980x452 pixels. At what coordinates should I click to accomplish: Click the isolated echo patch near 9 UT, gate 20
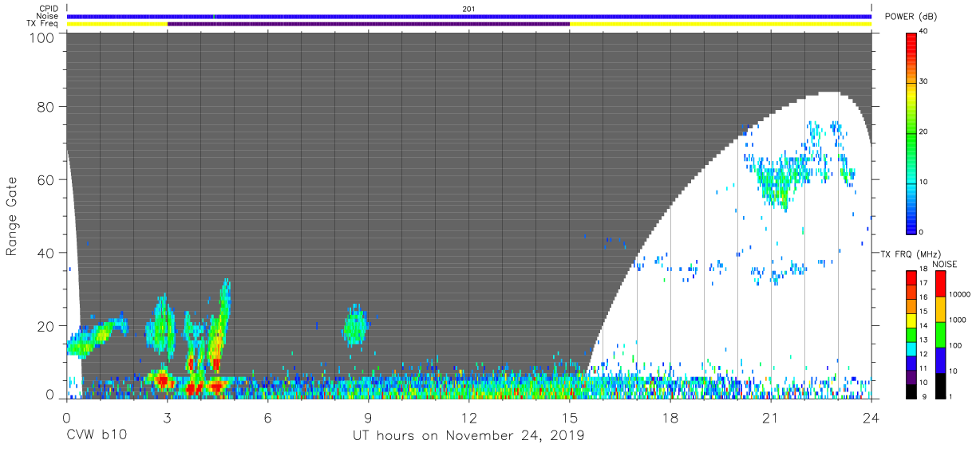click(x=354, y=325)
